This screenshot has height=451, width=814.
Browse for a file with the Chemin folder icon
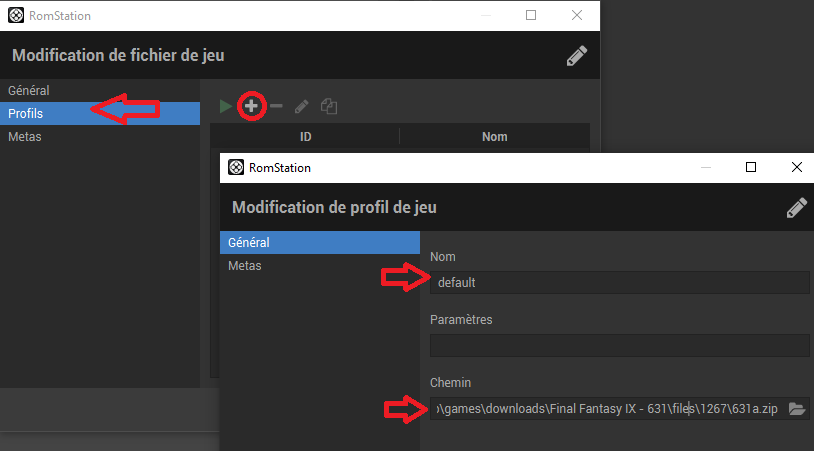(796, 408)
